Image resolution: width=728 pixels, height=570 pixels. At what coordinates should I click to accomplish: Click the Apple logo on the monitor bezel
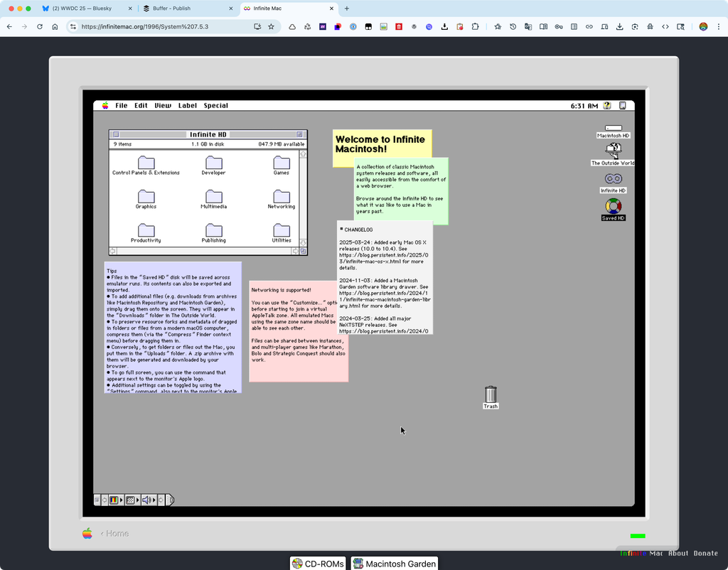coord(87,533)
